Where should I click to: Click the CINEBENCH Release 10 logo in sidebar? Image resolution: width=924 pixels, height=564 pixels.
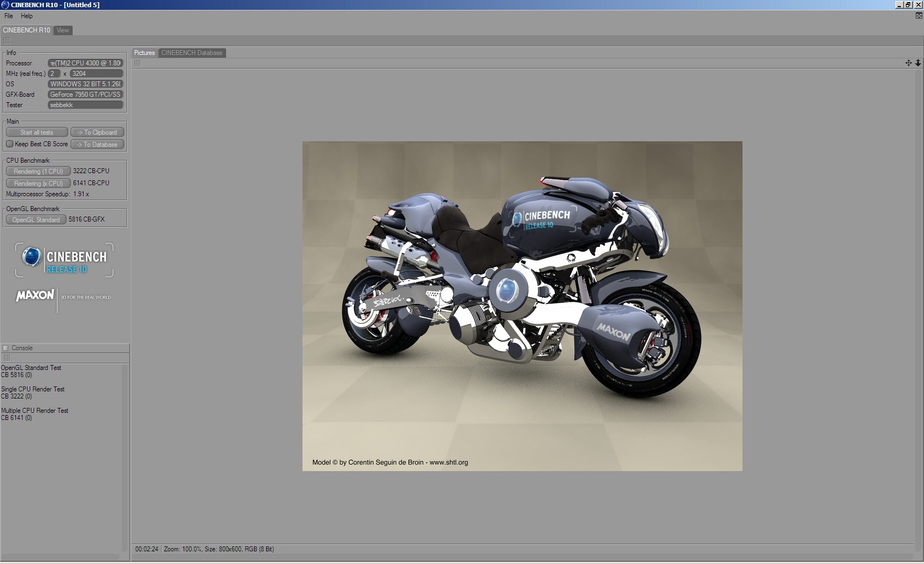[64, 260]
